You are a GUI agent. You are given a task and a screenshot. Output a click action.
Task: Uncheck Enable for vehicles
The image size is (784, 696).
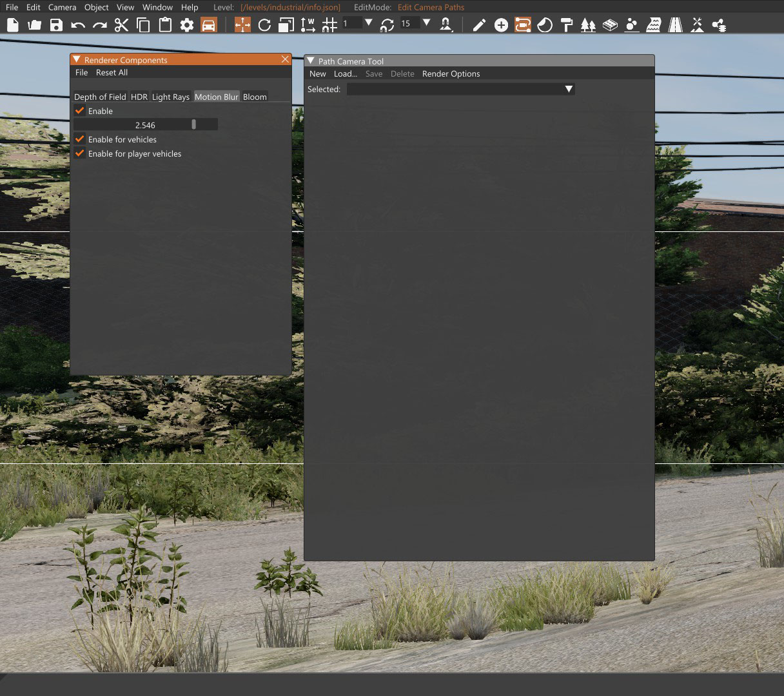(x=80, y=139)
